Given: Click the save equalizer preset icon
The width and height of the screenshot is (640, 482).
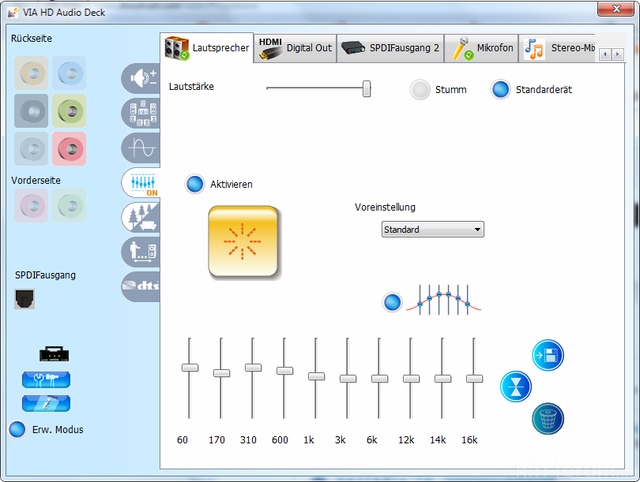Looking at the screenshot, I should tap(547, 355).
